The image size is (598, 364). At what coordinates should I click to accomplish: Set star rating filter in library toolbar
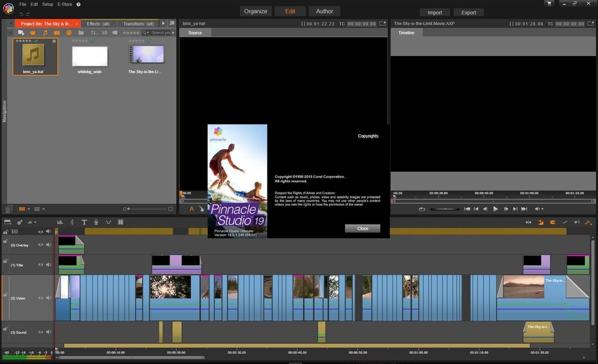click(131, 33)
